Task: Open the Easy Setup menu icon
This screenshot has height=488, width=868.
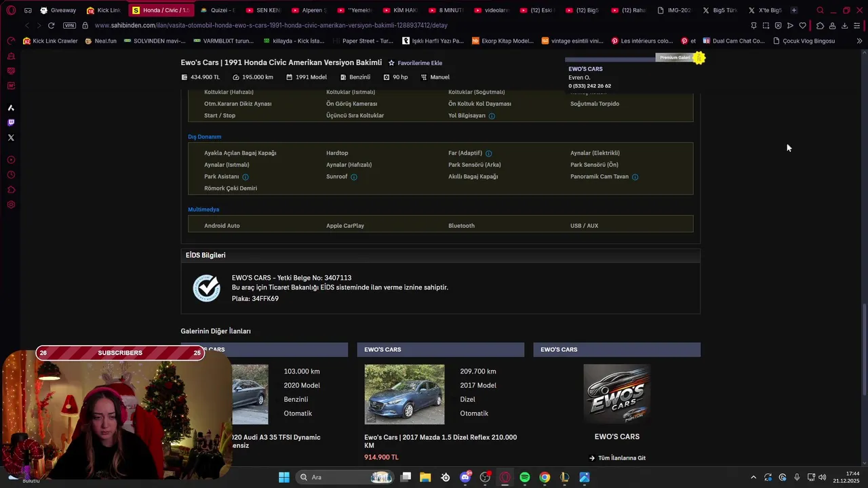Action: [857, 26]
